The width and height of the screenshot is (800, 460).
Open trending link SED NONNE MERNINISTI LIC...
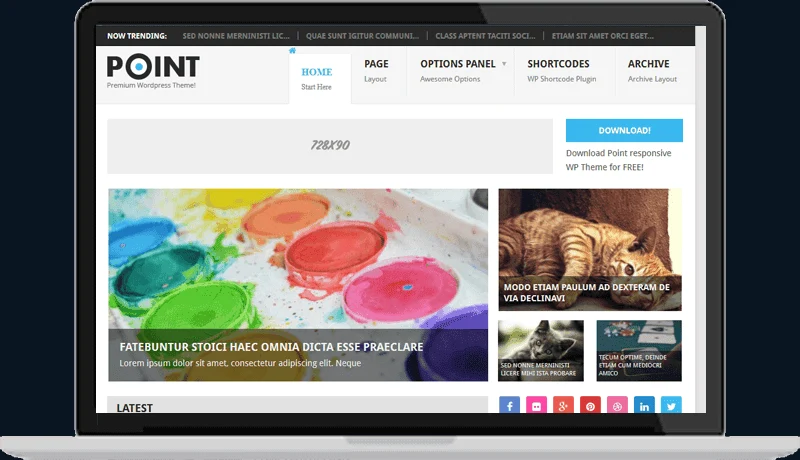click(236, 36)
